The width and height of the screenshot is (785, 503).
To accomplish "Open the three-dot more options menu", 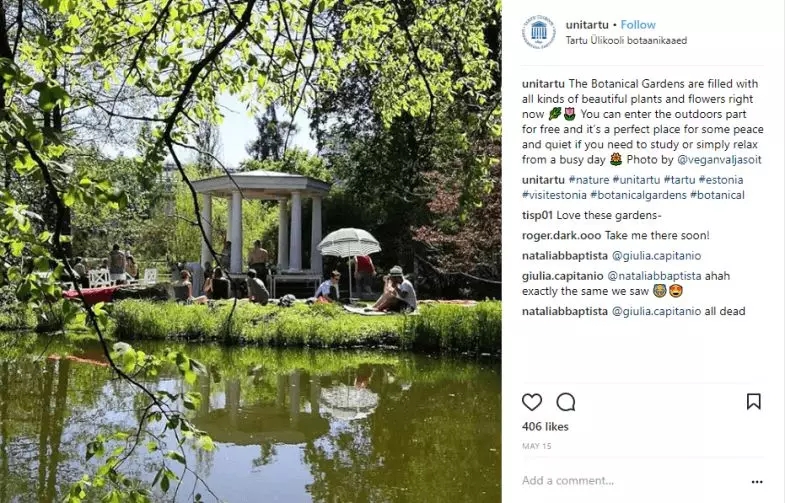I will (757, 481).
